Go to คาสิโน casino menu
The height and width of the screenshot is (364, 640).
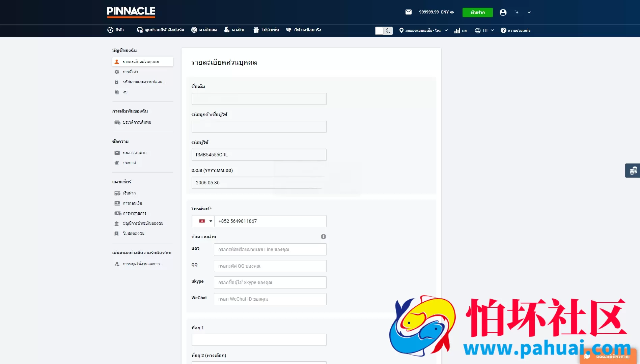coord(234,30)
